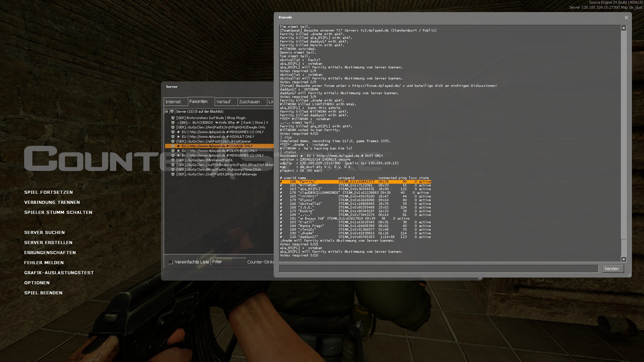Click Spiel fortsetzen in main menu

pos(48,192)
